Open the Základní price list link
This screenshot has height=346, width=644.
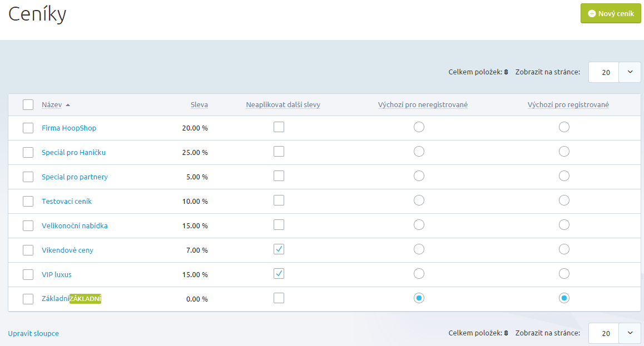[55, 298]
